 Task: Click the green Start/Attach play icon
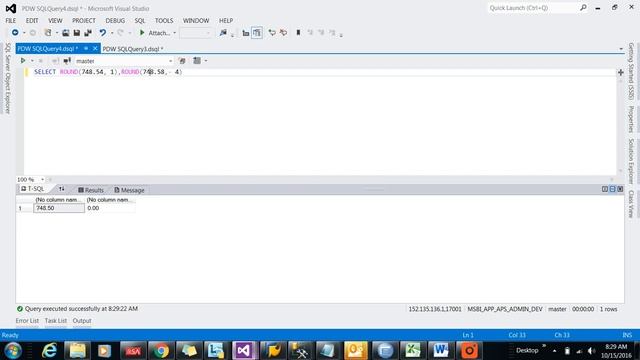coord(142,33)
